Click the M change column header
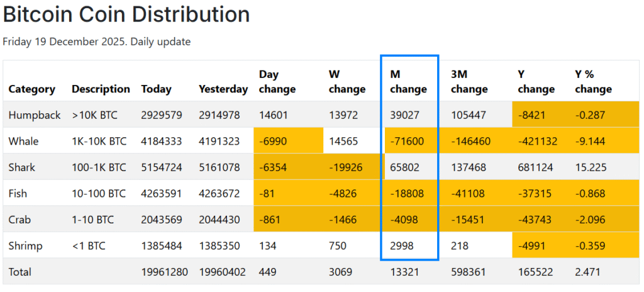The height and width of the screenshot is (292, 644). (408, 82)
